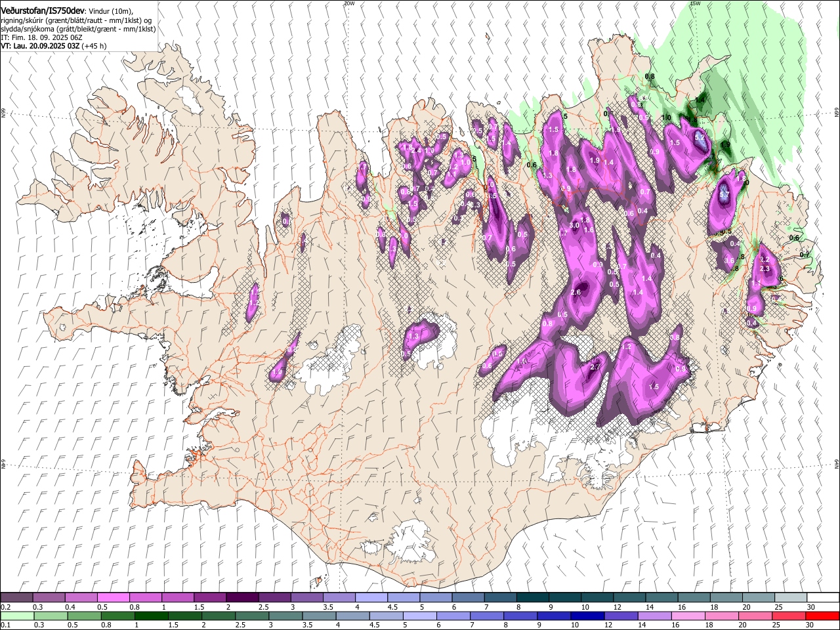Image resolution: width=840 pixels, height=630 pixels.
Task: Click upper legend swatch between 6 and 7
Action: coord(468,598)
